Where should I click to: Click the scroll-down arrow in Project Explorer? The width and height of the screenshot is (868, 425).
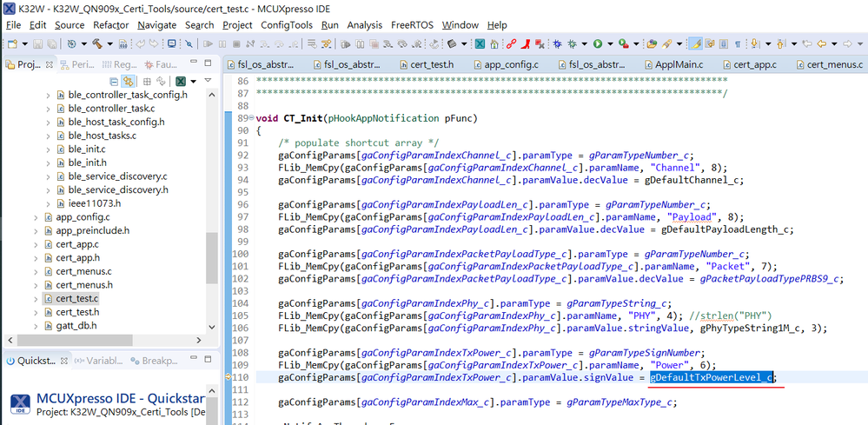[211, 328]
